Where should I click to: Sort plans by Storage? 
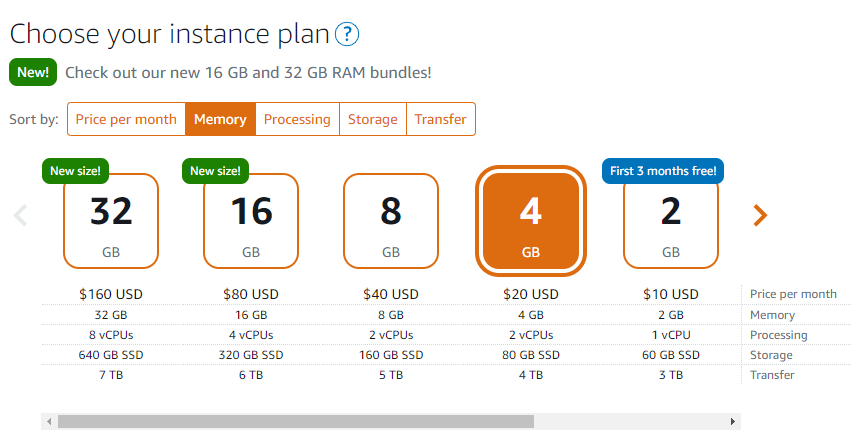(x=372, y=119)
